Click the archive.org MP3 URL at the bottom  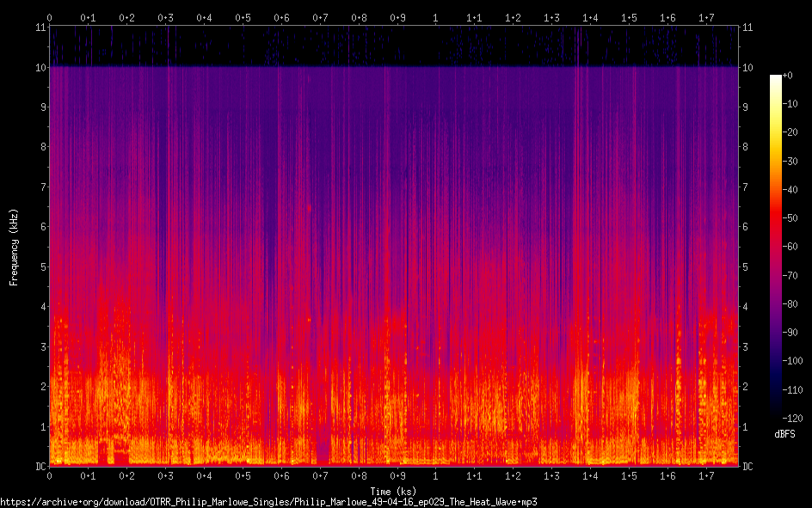pos(269,501)
